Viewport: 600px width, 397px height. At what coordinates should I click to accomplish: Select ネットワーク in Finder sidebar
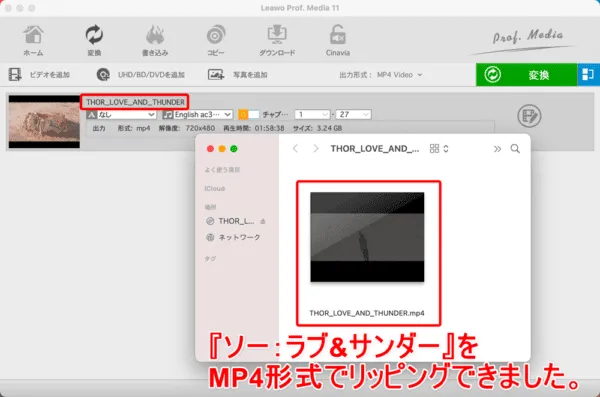tap(233, 237)
